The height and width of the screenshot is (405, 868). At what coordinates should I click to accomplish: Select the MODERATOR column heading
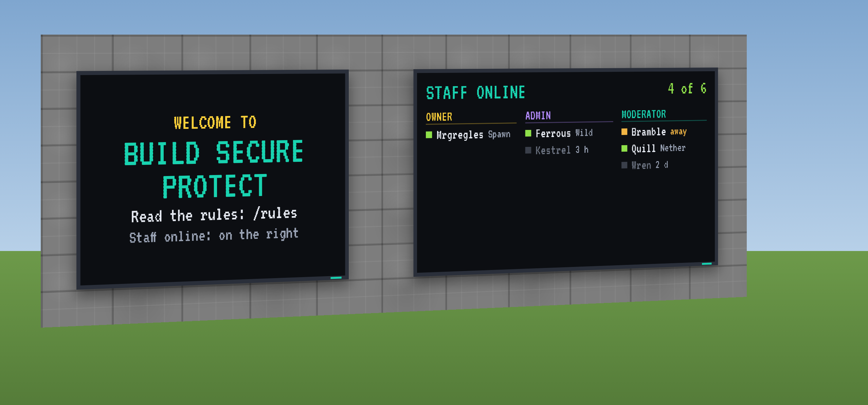coord(644,114)
